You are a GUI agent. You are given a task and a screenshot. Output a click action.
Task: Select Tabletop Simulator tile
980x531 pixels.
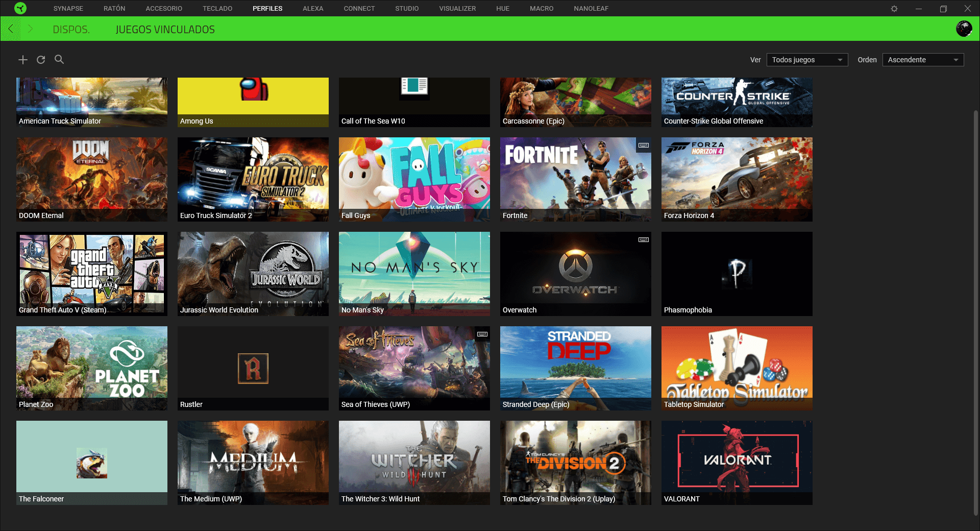coord(737,368)
